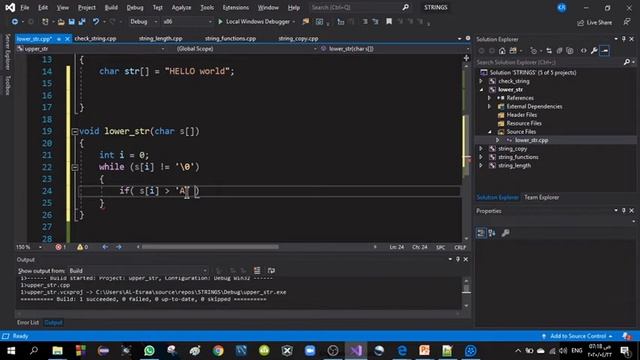Image resolution: width=640 pixels, height=360 pixels.
Task: Click the Undo arrow icon
Action: pyautogui.click(x=96, y=22)
